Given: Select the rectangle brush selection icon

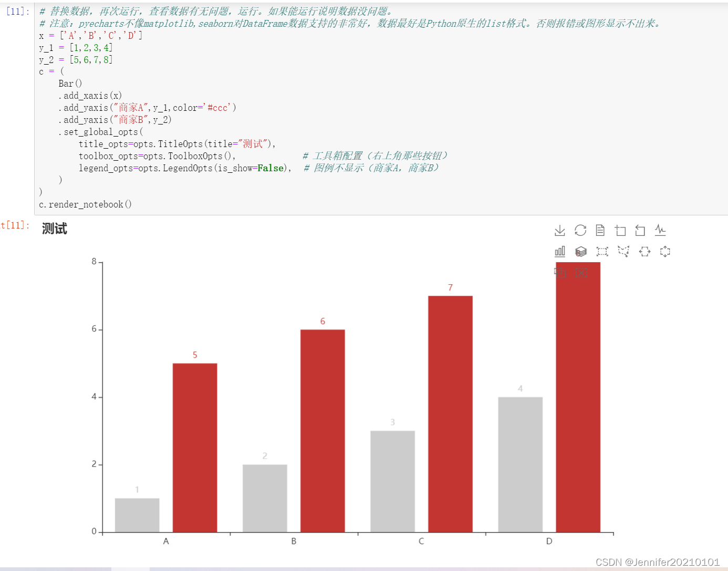Looking at the screenshot, I should tap(602, 251).
